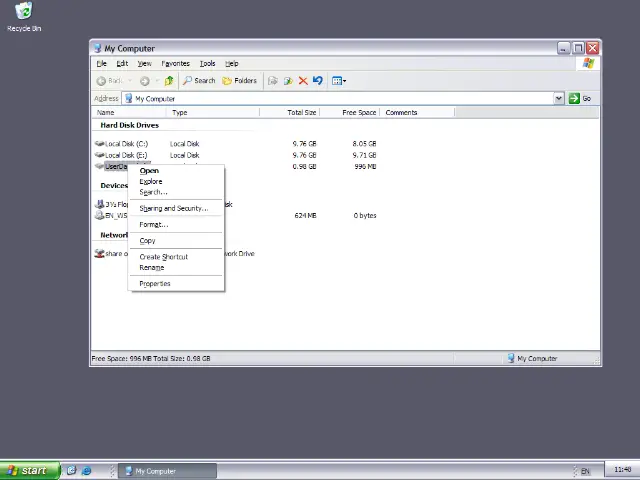Click the 996 MB free space value

[x=365, y=167]
